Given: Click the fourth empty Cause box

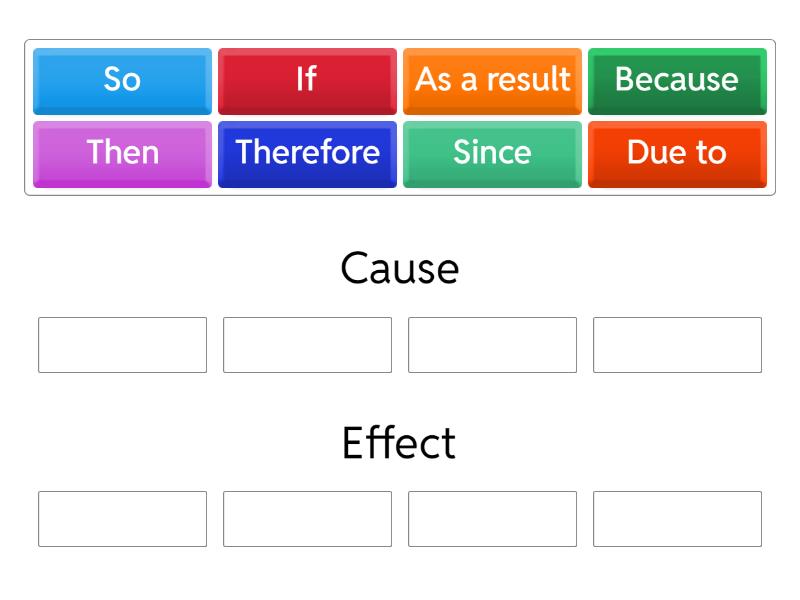Looking at the screenshot, I should [x=677, y=345].
